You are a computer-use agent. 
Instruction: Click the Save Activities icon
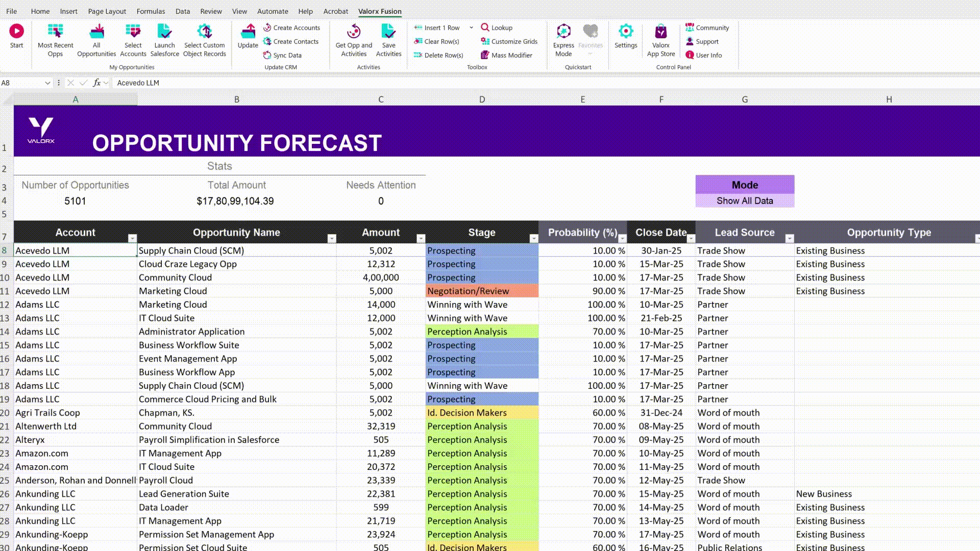388,32
